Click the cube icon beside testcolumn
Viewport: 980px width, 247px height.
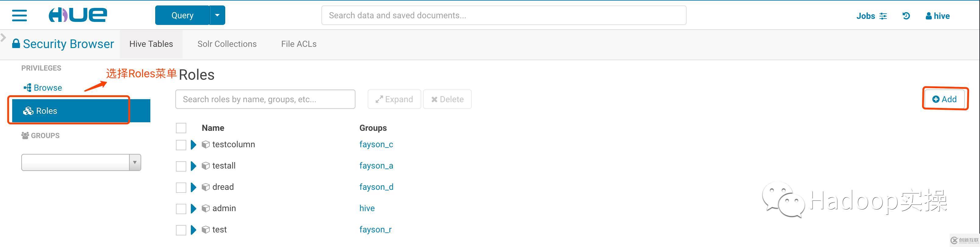(205, 145)
